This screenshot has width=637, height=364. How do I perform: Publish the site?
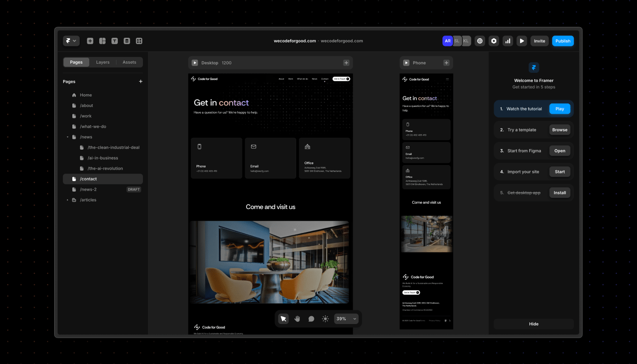563,41
